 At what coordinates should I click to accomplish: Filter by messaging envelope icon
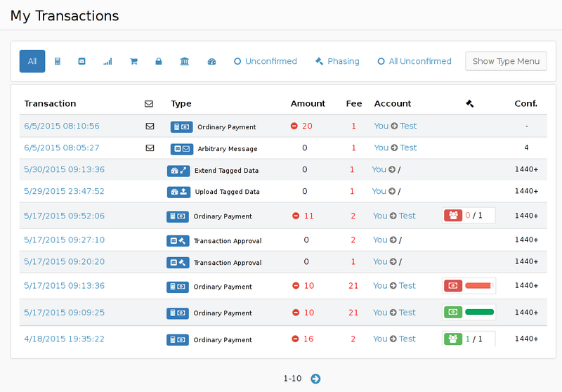point(81,61)
